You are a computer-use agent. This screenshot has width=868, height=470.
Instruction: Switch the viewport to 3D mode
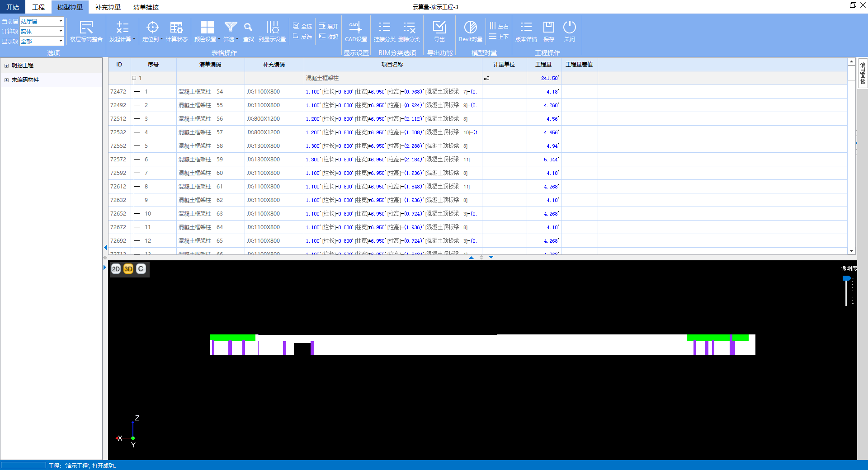click(x=128, y=269)
